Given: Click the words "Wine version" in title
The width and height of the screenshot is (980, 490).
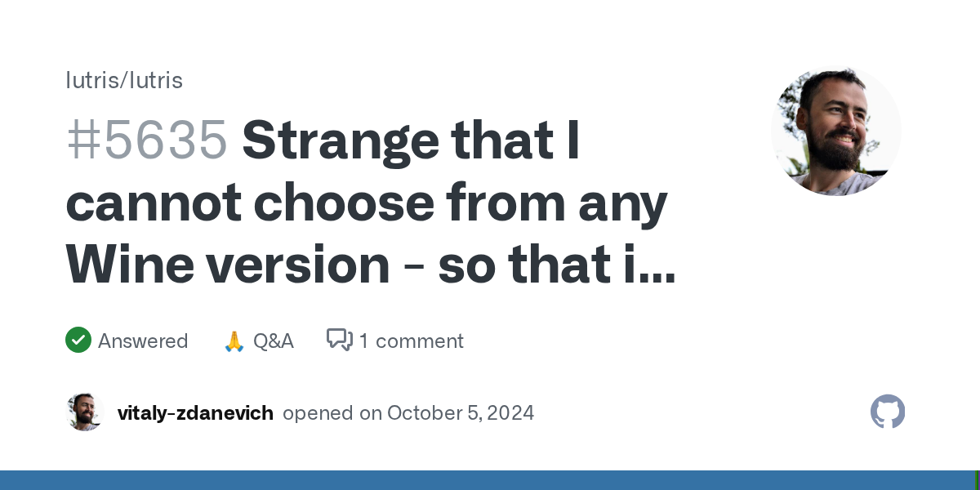Looking at the screenshot, I should point(228,266).
